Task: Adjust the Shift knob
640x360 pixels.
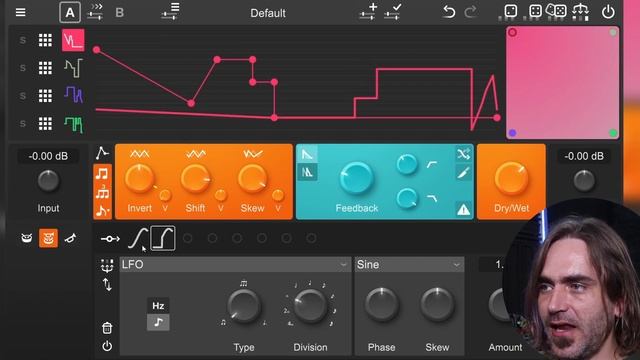Action: click(x=196, y=179)
